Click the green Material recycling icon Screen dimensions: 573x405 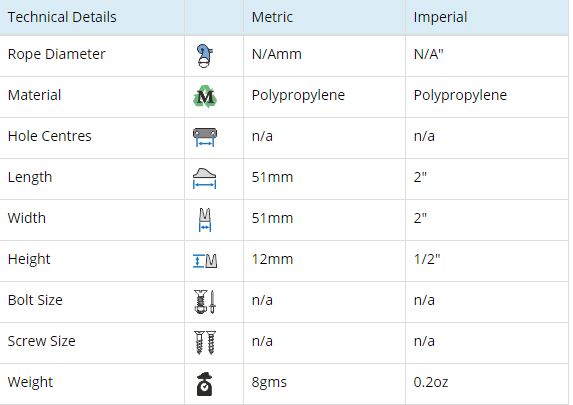tap(205, 97)
